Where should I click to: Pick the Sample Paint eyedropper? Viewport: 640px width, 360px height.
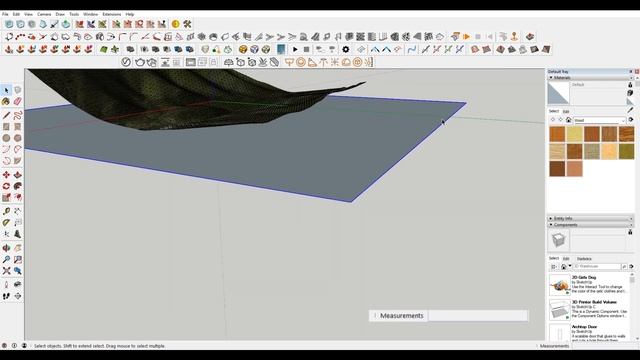pyautogui.click(x=630, y=110)
